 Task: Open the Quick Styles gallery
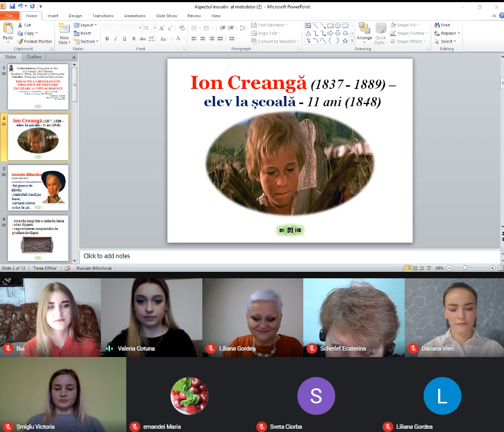coord(380,33)
